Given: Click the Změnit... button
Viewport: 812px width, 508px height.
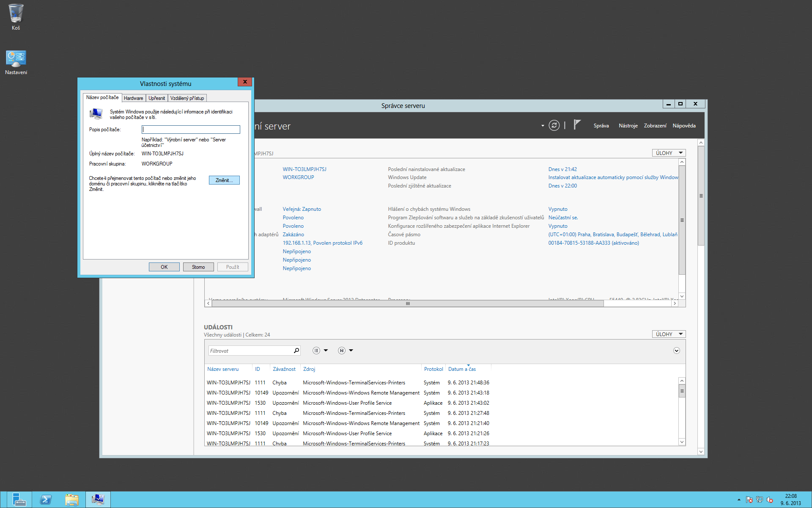Looking at the screenshot, I should coord(224,180).
